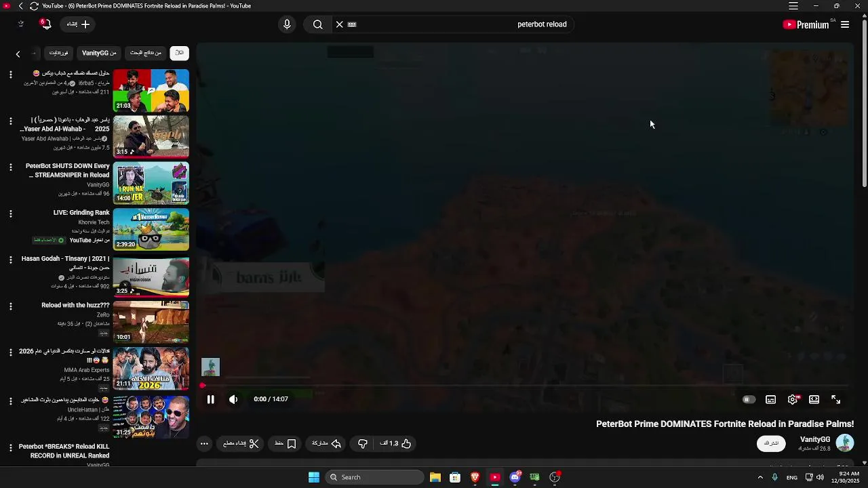Screen dimensions: 868x488
Task: Open Discord from taskbar
Action: click(x=515, y=477)
